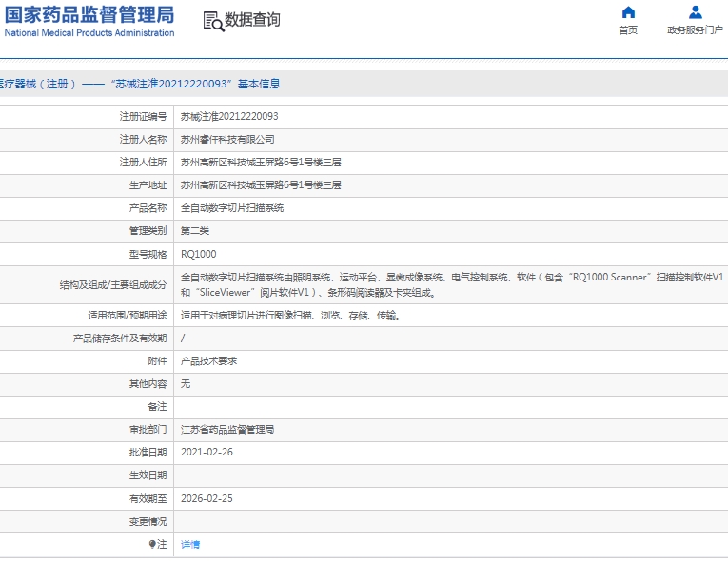Open the 详情 link
Viewport: 728px width, 561px height.
click(190, 544)
